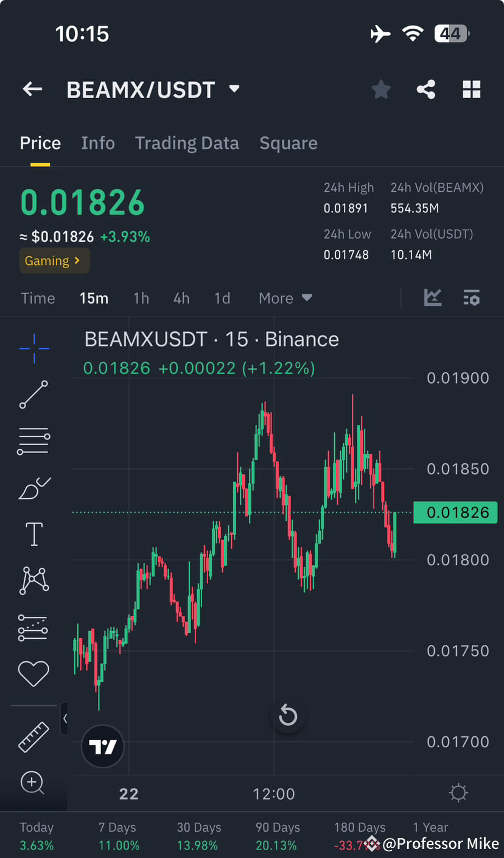The width and height of the screenshot is (504, 858).
Task: Toggle the crosshair cursor tool
Action: [33, 348]
